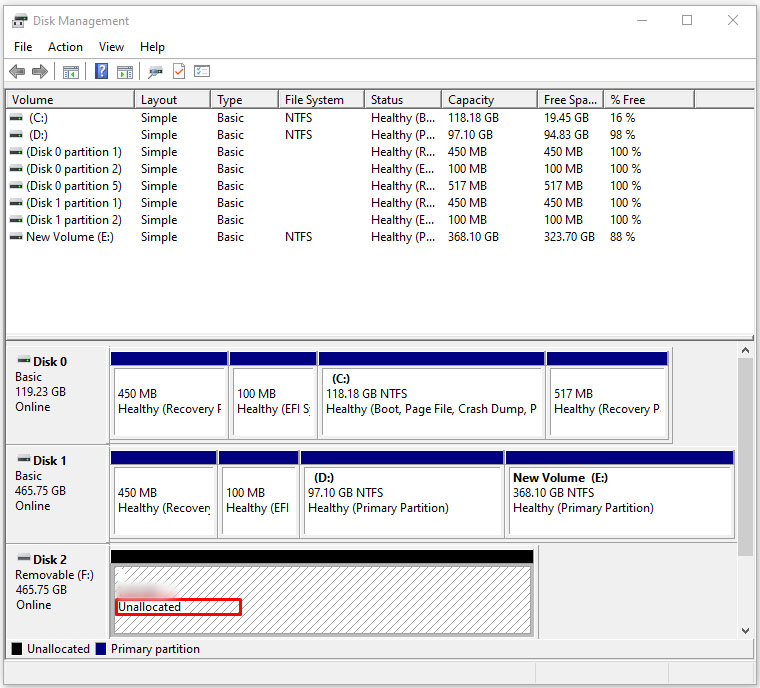Sort list by File System column header
Viewport: 760px width, 688px height.
314,100
